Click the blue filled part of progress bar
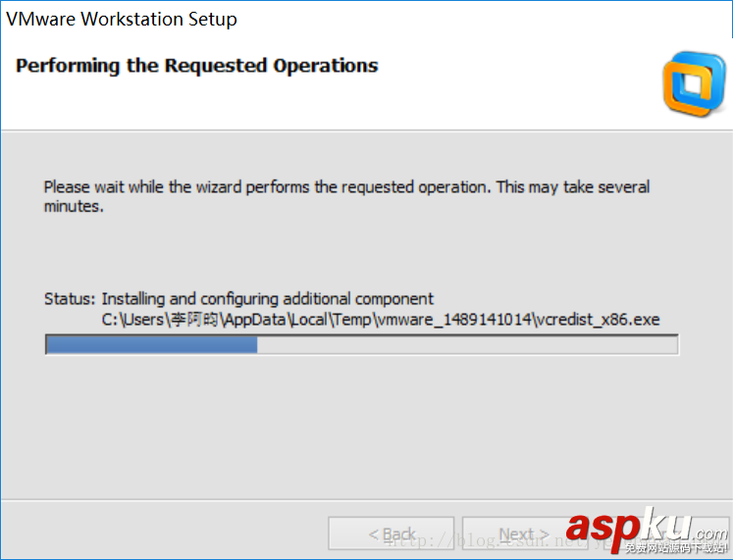This screenshot has width=733, height=560. tap(152, 344)
